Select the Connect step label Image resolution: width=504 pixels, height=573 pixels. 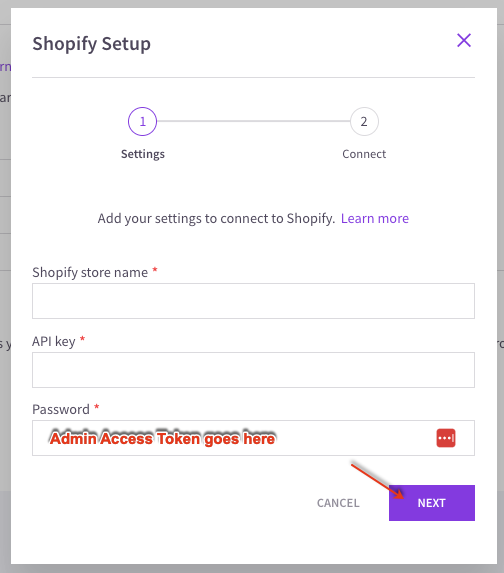(364, 154)
